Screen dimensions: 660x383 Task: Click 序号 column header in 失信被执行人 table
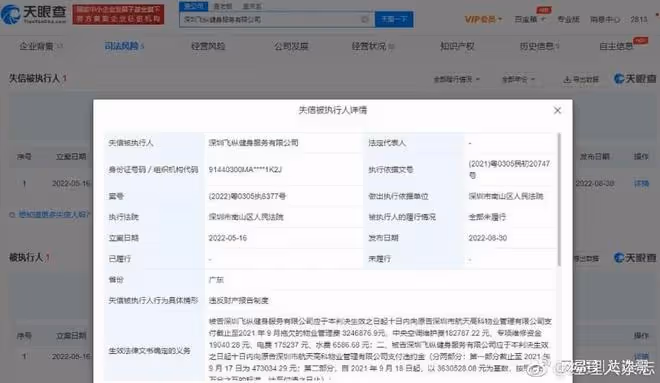pyautogui.click(x=24, y=157)
